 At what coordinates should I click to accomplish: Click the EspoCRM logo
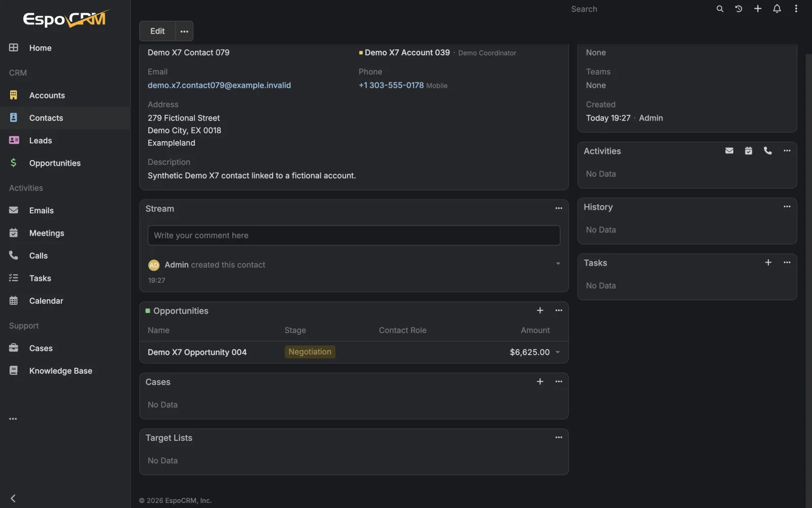click(x=65, y=19)
